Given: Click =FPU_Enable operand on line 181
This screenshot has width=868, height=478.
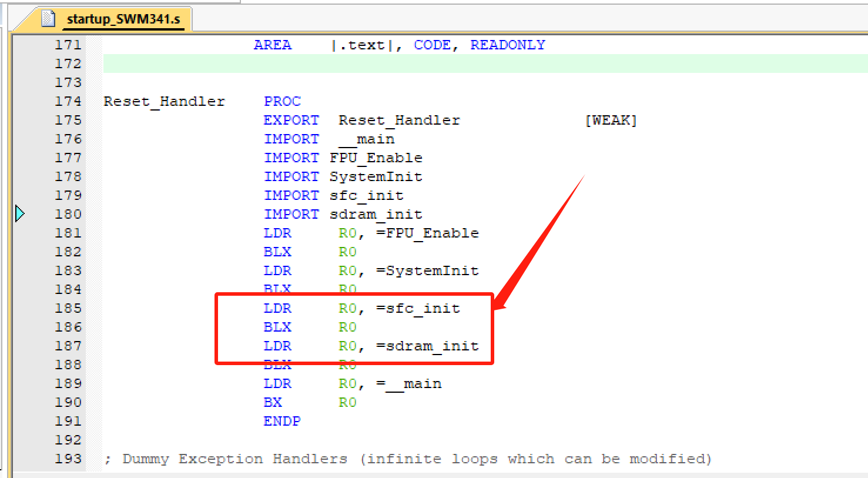Looking at the screenshot, I should point(428,233).
